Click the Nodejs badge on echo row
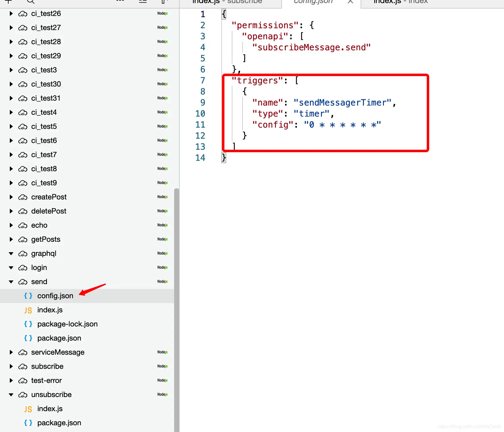This screenshot has width=504, height=432. [162, 225]
